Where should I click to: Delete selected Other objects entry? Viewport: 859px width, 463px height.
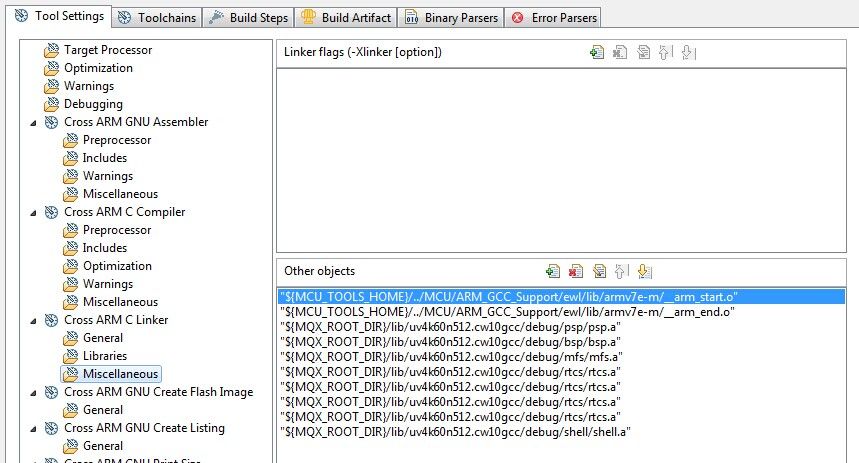point(576,271)
